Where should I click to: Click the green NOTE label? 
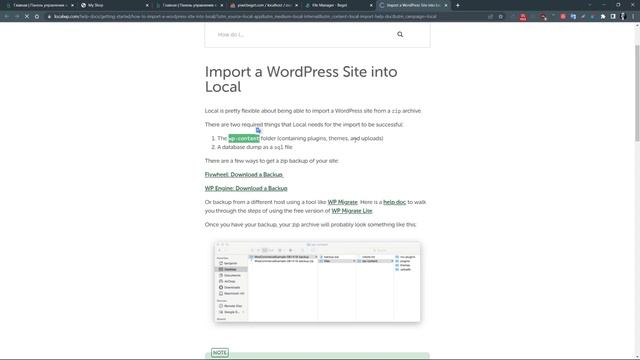point(220,353)
